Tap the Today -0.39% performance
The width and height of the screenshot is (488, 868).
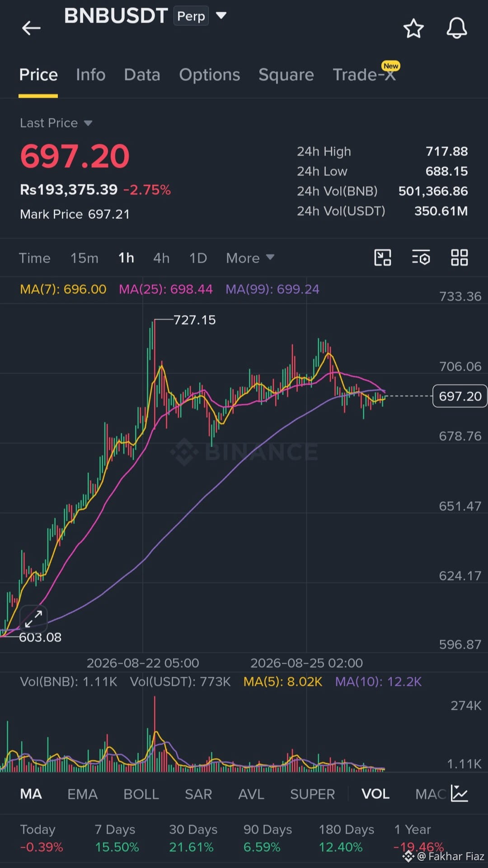(42, 838)
